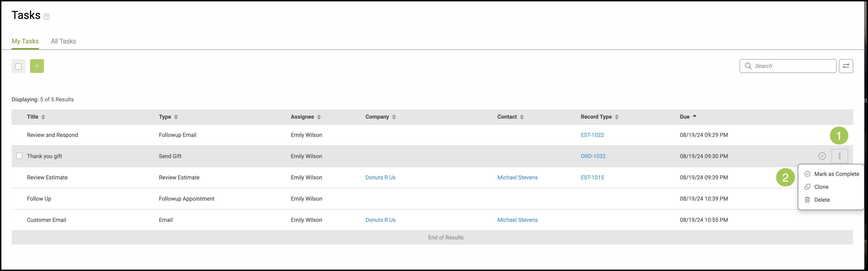Image resolution: width=868 pixels, height=271 pixels.
Task: Click the green add task plus button
Action: [x=37, y=66]
